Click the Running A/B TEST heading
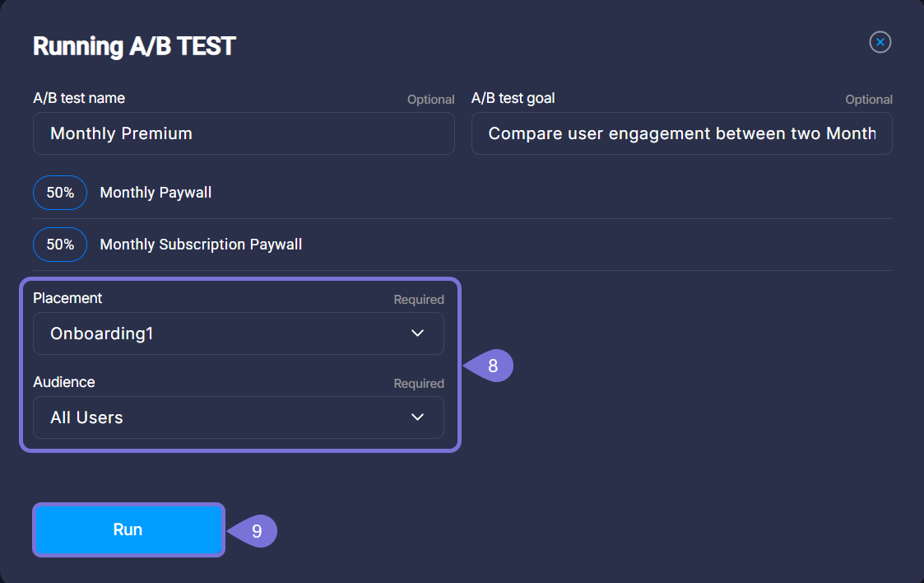The image size is (924, 583). point(134,46)
